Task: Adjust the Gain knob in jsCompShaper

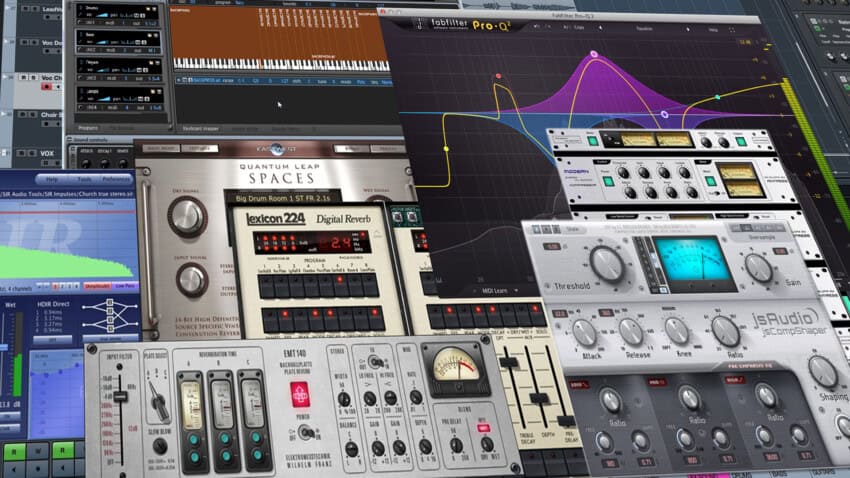Action: (x=758, y=268)
